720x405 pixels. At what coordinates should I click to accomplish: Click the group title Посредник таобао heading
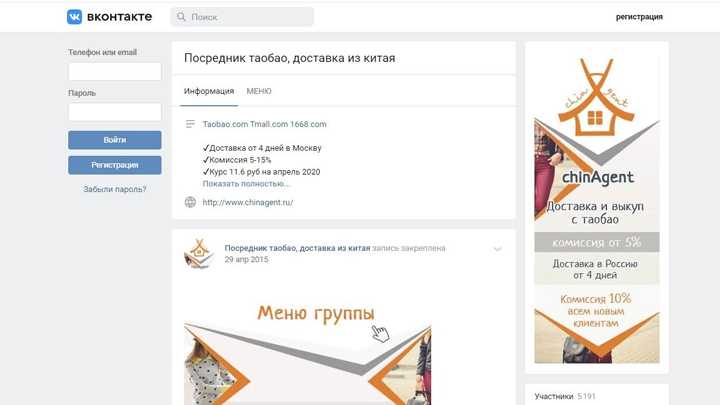coord(290,58)
